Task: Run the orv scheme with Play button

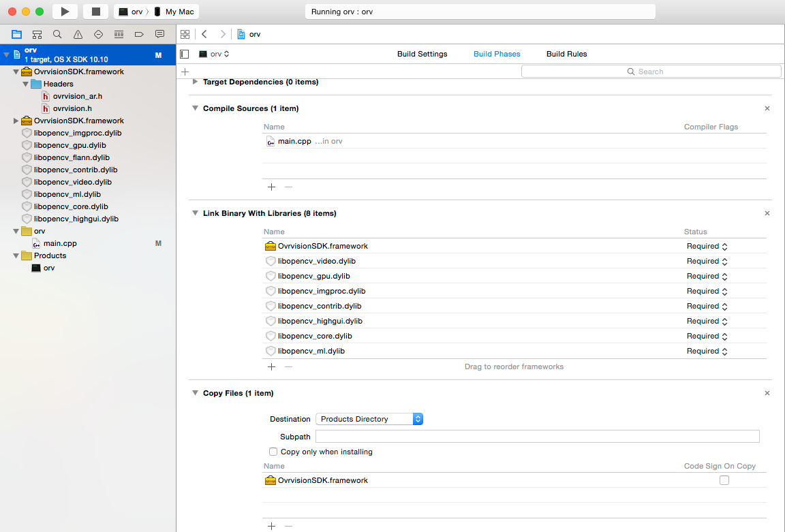Action: point(65,12)
